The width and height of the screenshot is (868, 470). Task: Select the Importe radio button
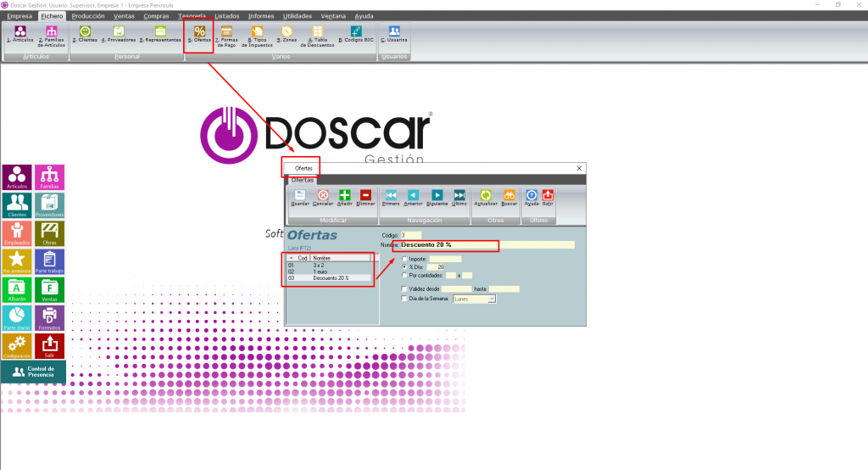click(404, 259)
